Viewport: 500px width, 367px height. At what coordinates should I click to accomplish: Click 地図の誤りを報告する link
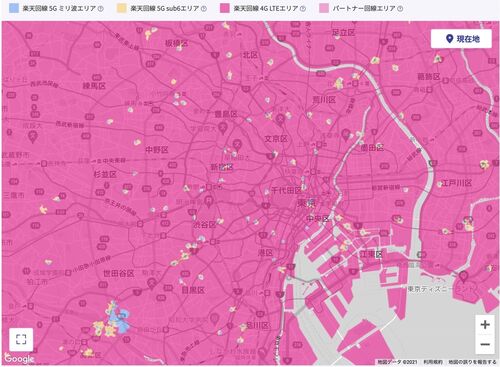tap(472, 362)
